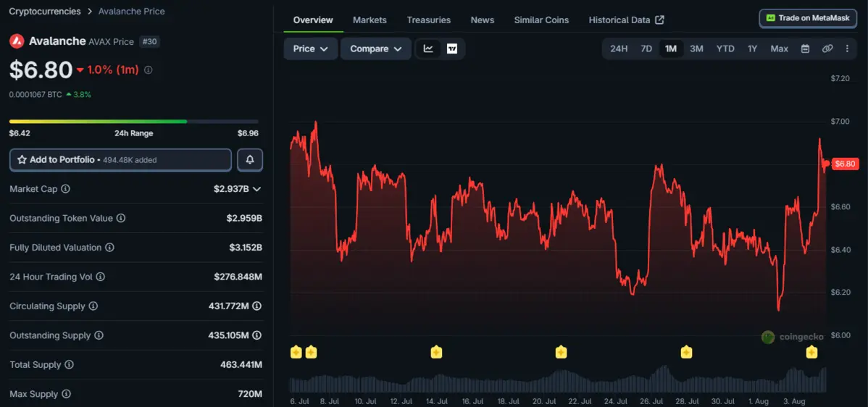Click the #30 rank badge
Screen dimensions: 868x407
point(150,41)
